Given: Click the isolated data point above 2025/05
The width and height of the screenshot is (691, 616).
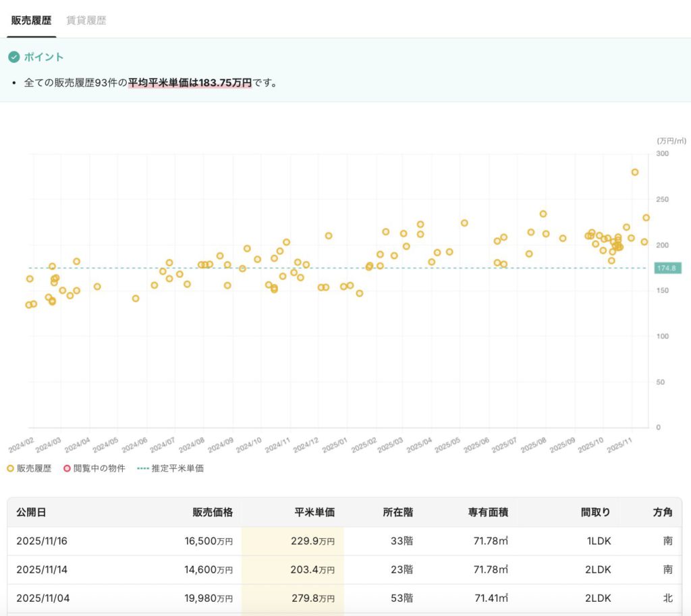Looking at the screenshot, I should tap(464, 223).
